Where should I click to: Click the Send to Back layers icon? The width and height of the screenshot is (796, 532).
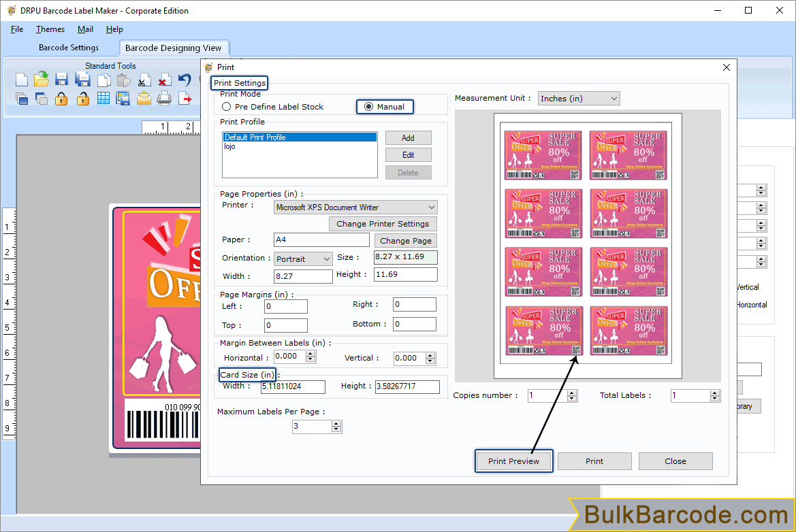[42, 99]
